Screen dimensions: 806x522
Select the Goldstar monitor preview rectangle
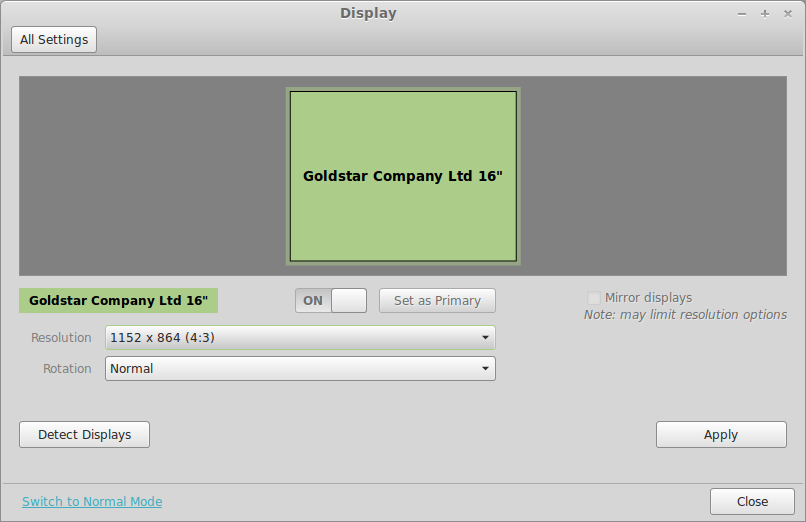click(x=403, y=176)
